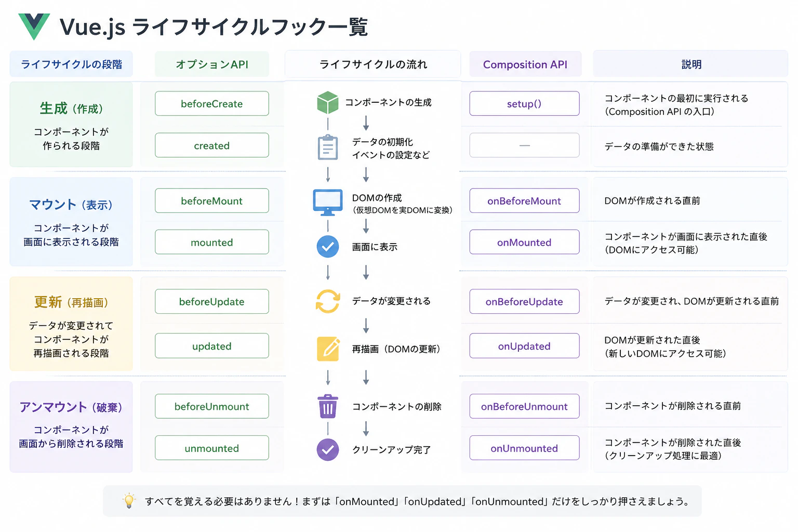Screen dimensions: 798x532
Task: Select the setup() box
Action: point(524,103)
